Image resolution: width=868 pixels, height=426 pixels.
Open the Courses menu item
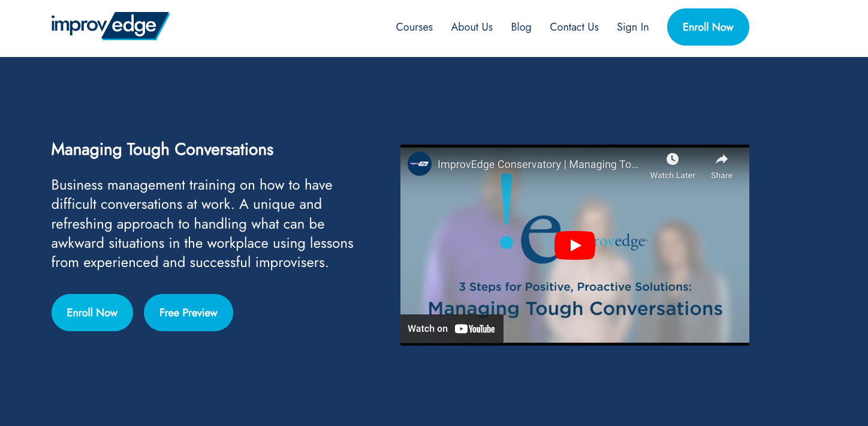[414, 27]
